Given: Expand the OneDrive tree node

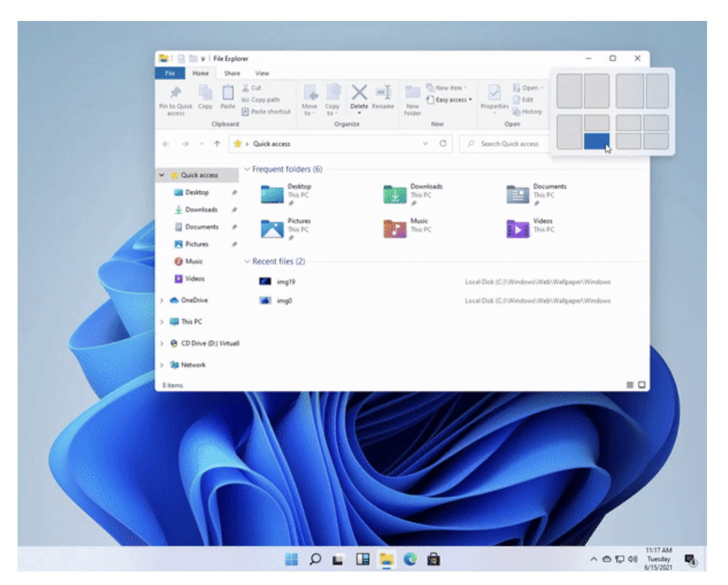Looking at the screenshot, I should point(162,301).
